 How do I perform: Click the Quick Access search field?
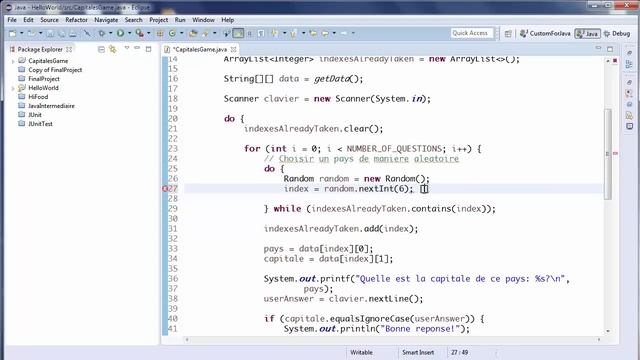(472, 33)
